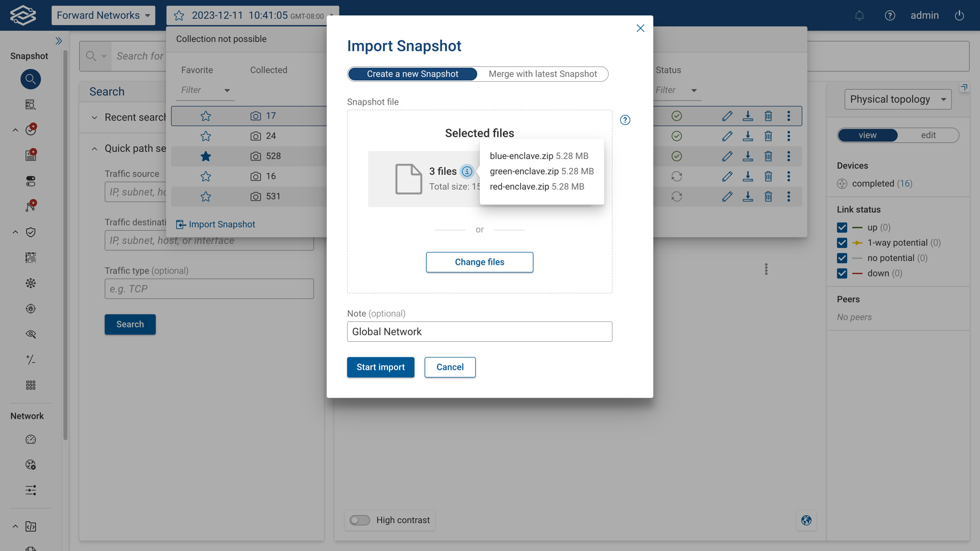The height and width of the screenshot is (551, 980).
Task: Open more options for snapshot 531
Action: pos(789,196)
